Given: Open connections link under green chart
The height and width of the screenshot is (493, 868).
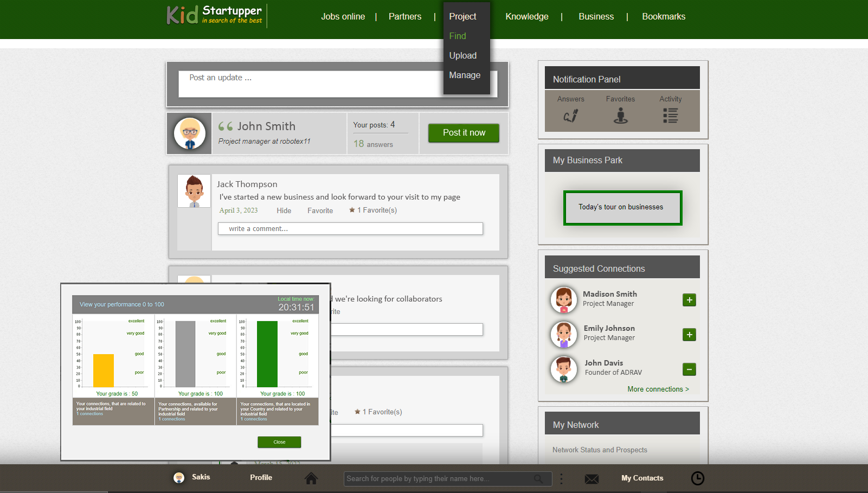Looking at the screenshot, I should (x=254, y=419).
